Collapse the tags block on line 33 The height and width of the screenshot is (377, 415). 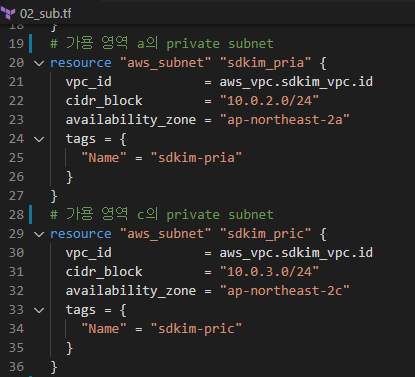(39, 310)
